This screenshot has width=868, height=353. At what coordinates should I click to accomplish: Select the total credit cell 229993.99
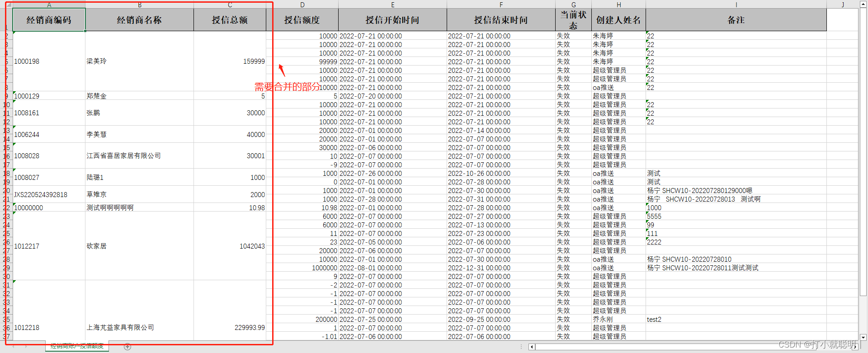(x=230, y=311)
